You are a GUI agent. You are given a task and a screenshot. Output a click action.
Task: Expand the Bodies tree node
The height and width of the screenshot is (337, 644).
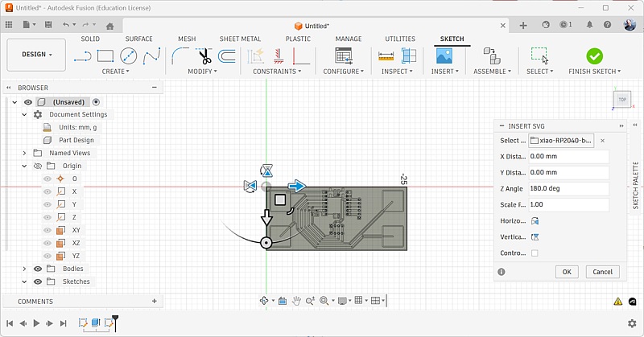point(24,269)
